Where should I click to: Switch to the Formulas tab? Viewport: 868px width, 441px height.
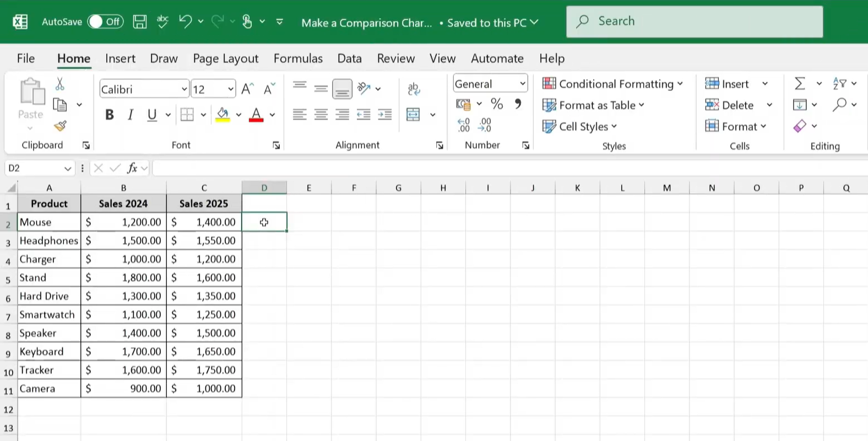(x=298, y=58)
